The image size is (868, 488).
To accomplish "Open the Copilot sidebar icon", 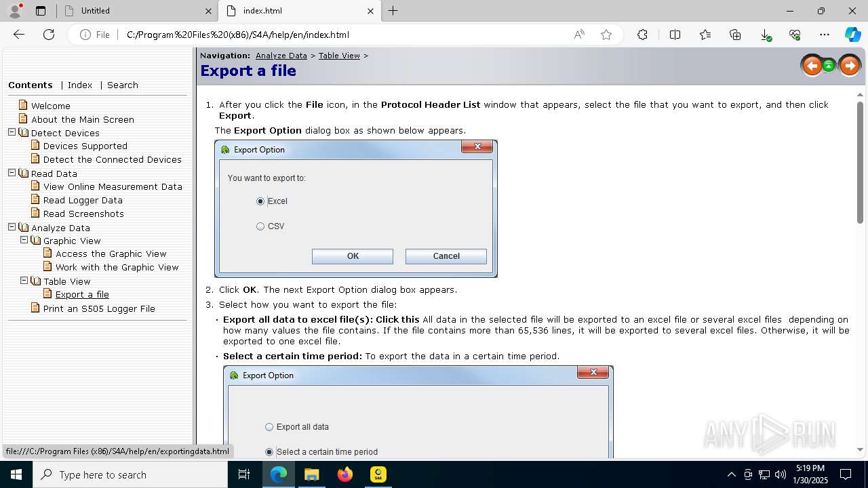I will click(x=852, y=35).
